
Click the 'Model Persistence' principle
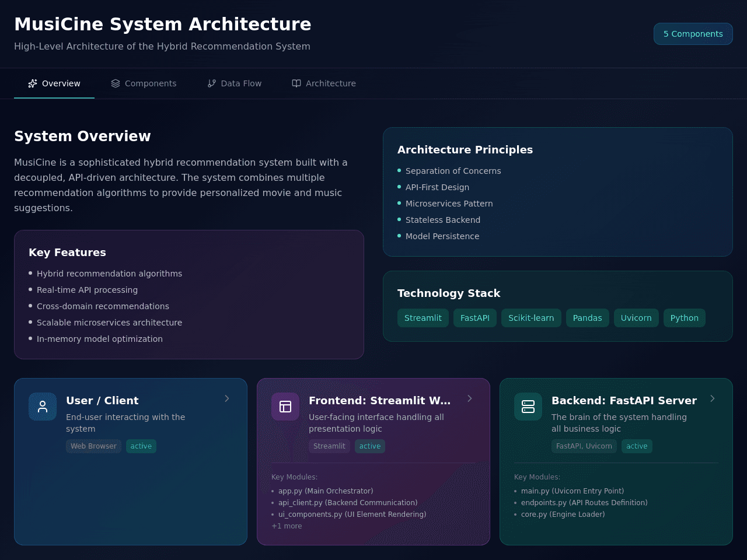click(x=442, y=236)
